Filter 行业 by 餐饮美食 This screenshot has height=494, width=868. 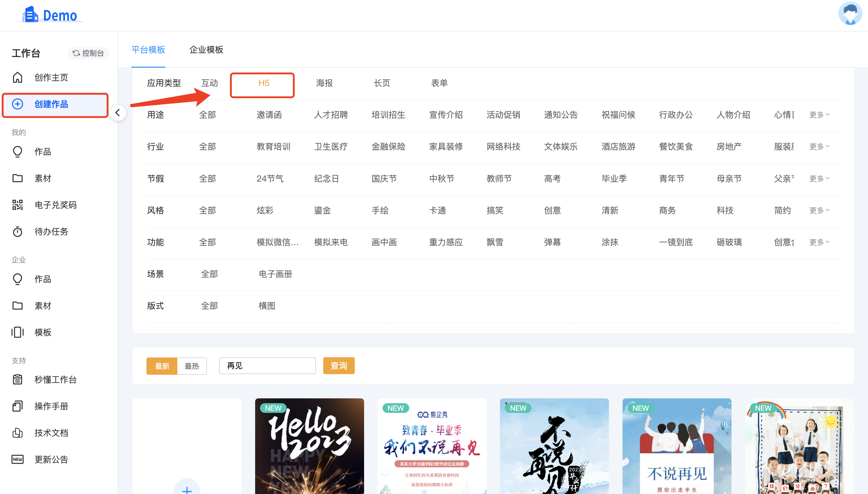(x=676, y=147)
